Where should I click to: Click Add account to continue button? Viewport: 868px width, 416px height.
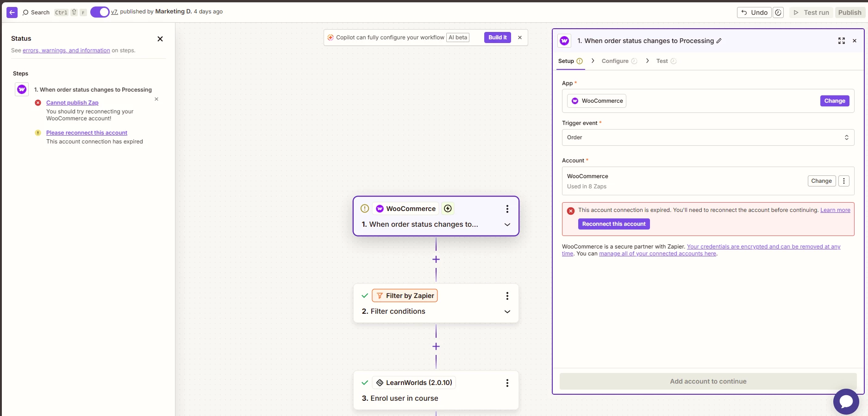[x=708, y=381]
